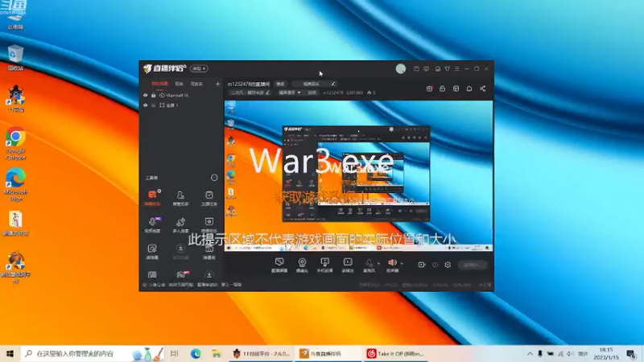644x362 pixels.
Task: Open the notification bell icon
Action: coord(469,88)
